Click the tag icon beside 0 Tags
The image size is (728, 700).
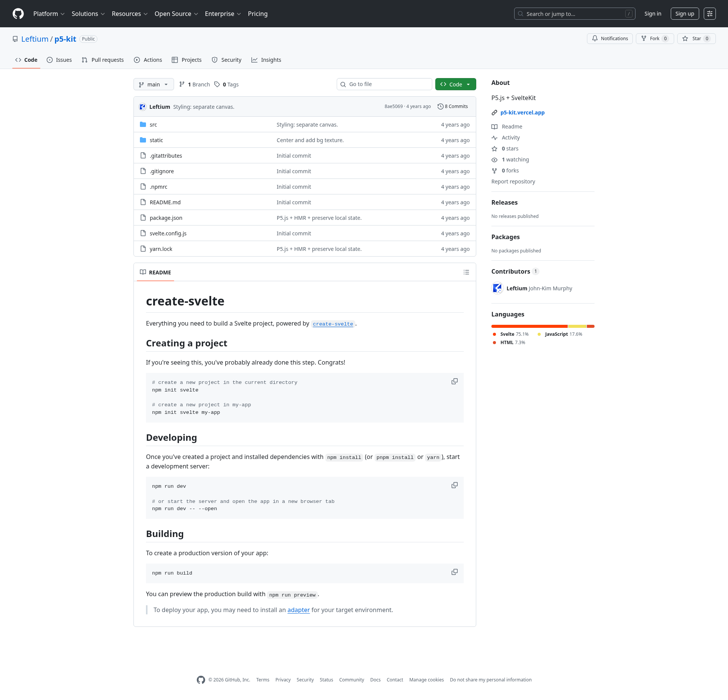(217, 85)
